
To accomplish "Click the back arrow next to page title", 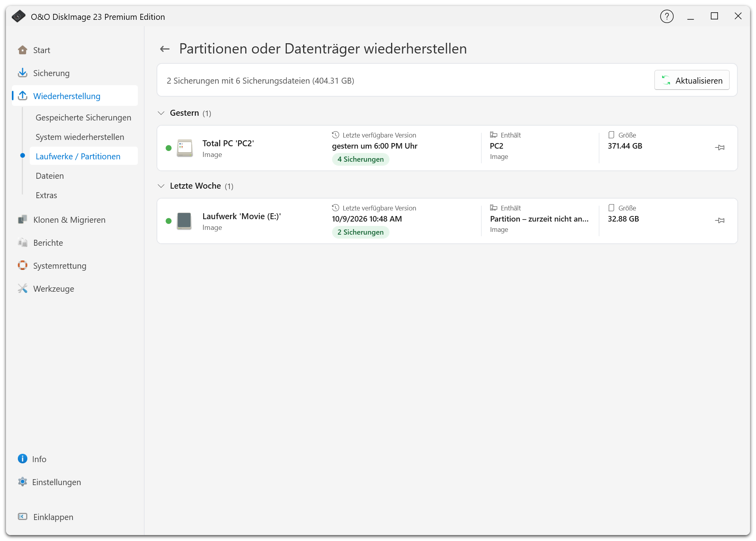I will pyautogui.click(x=164, y=49).
